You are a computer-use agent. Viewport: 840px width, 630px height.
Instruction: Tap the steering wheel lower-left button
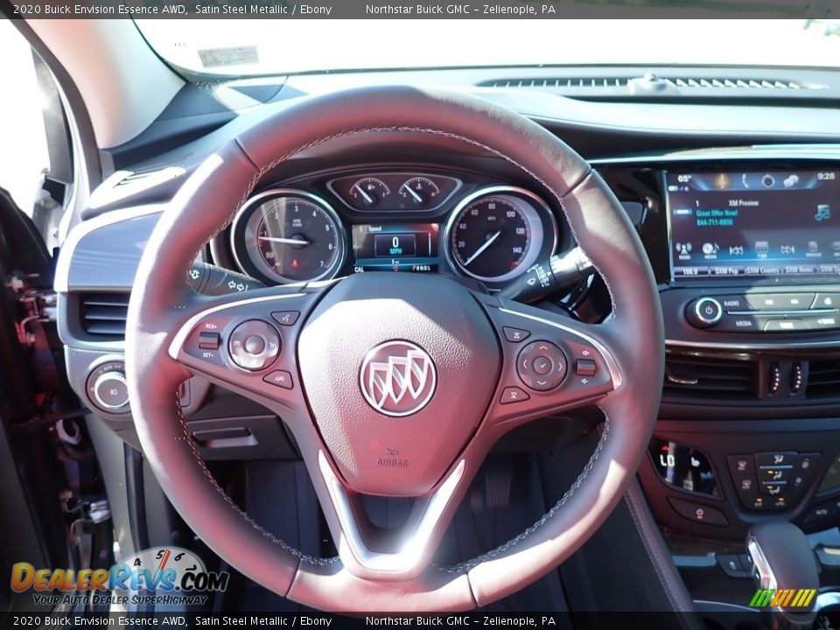tap(278, 379)
